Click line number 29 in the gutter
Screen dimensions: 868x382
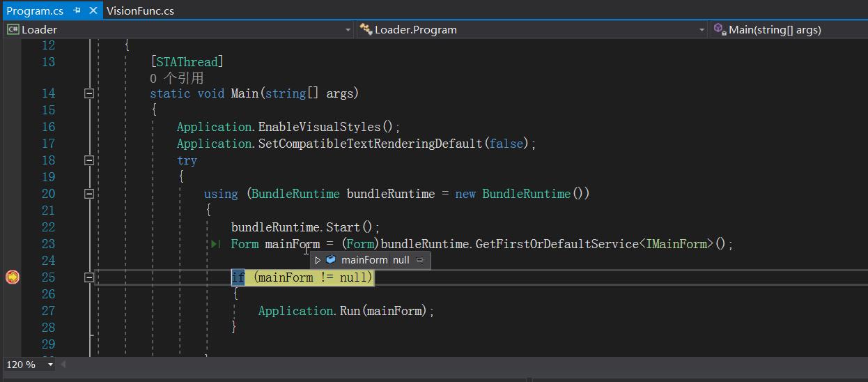point(48,344)
